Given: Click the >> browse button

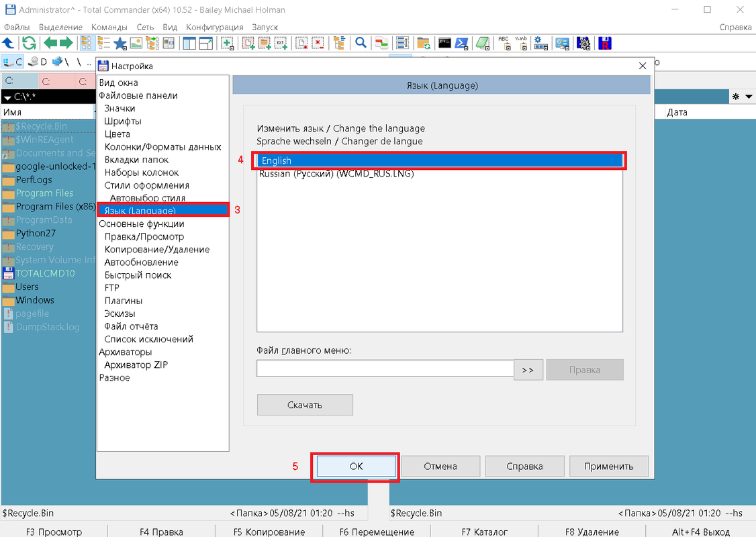Looking at the screenshot, I should tap(528, 370).
